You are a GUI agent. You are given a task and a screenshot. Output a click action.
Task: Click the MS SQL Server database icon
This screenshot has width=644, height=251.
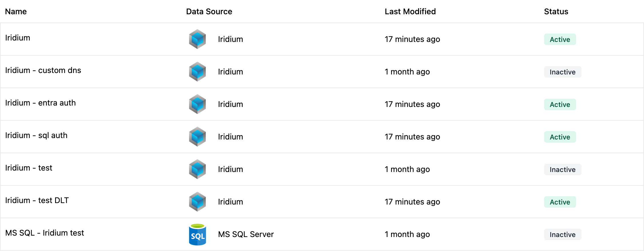(197, 234)
